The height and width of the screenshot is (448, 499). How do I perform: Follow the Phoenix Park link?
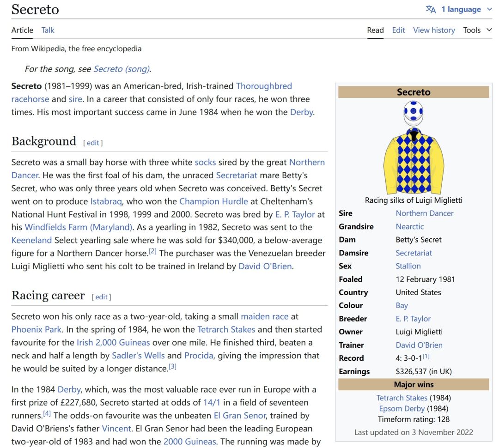[x=37, y=330]
